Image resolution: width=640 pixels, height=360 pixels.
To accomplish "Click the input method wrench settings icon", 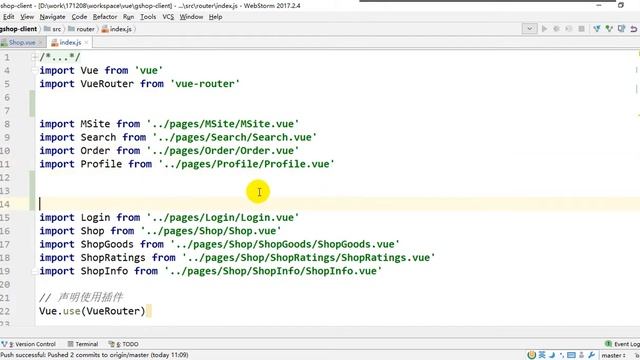I will (x=591, y=355).
